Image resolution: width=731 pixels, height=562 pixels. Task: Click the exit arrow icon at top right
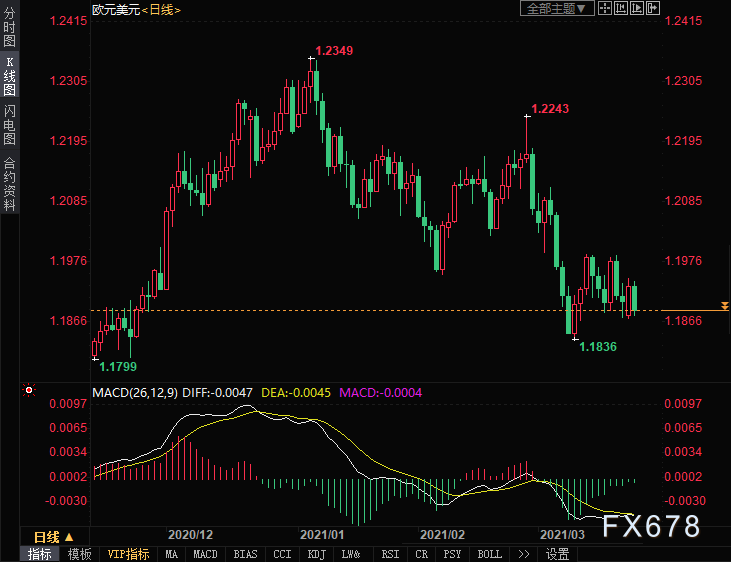654,8
